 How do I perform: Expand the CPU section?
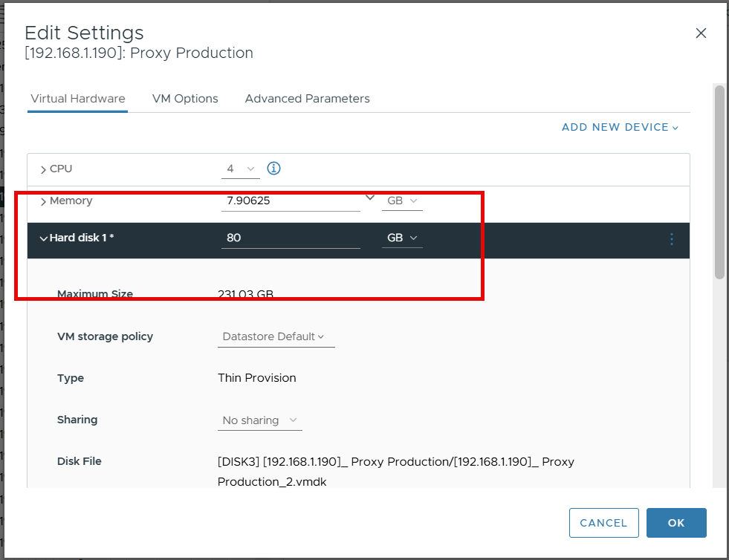click(x=44, y=169)
